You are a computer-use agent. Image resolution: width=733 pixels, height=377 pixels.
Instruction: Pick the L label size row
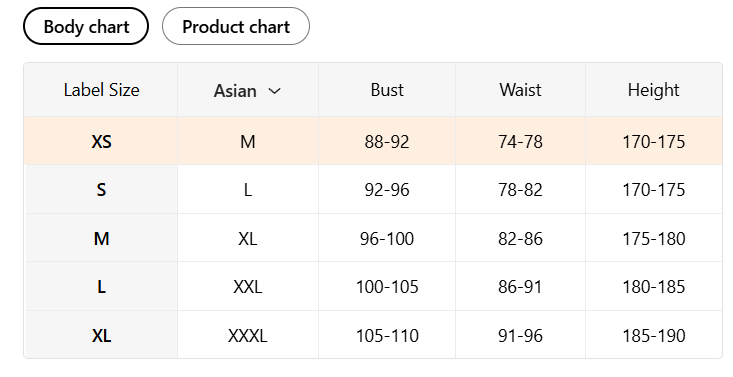[x=101, y=287]
